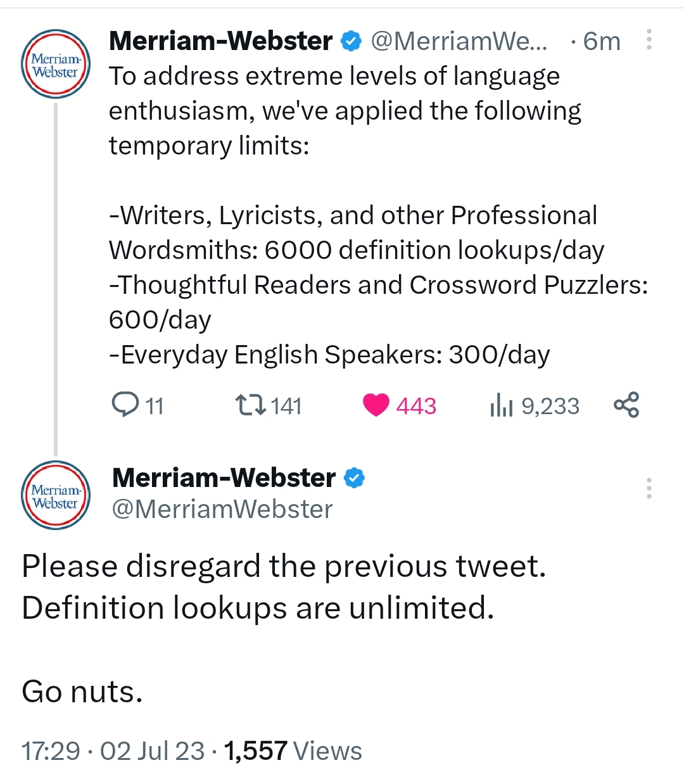This screenshot has width=684, height=784.
Task: Click the 17:29 · 02 Jul 23 timestamp
Action: click(x=113, y=751)
